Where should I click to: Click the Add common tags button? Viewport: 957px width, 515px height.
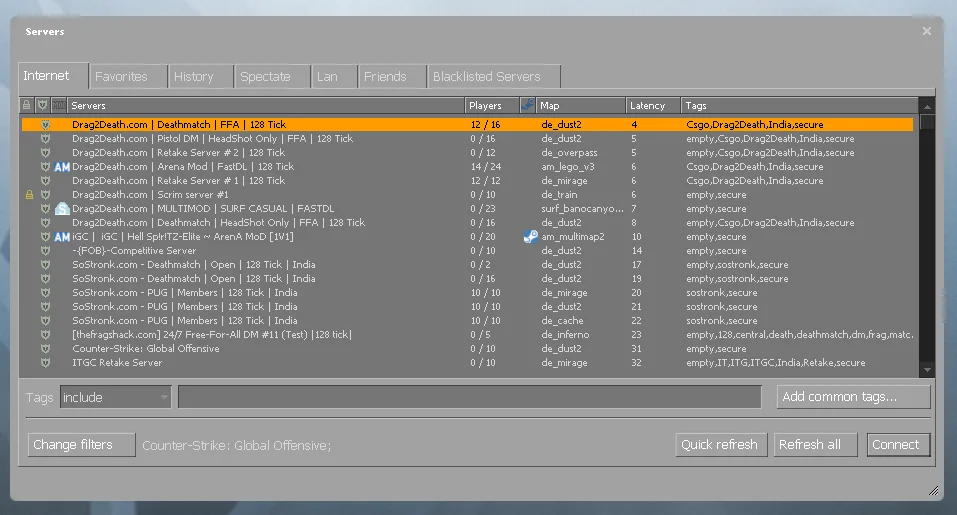tap(853, 397)
